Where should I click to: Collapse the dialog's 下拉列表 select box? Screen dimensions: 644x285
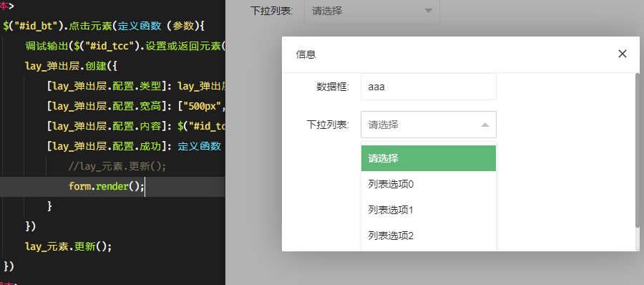[x=429, y=125]
